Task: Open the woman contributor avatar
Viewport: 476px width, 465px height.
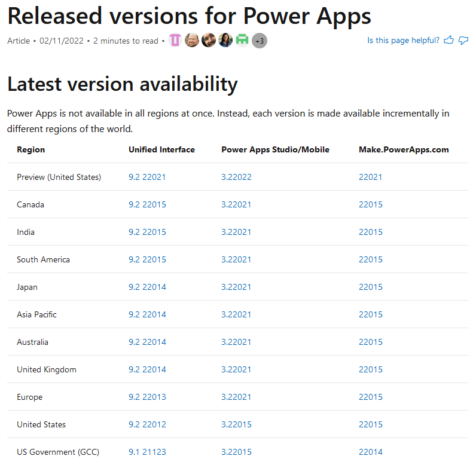Action: [225, 40]
